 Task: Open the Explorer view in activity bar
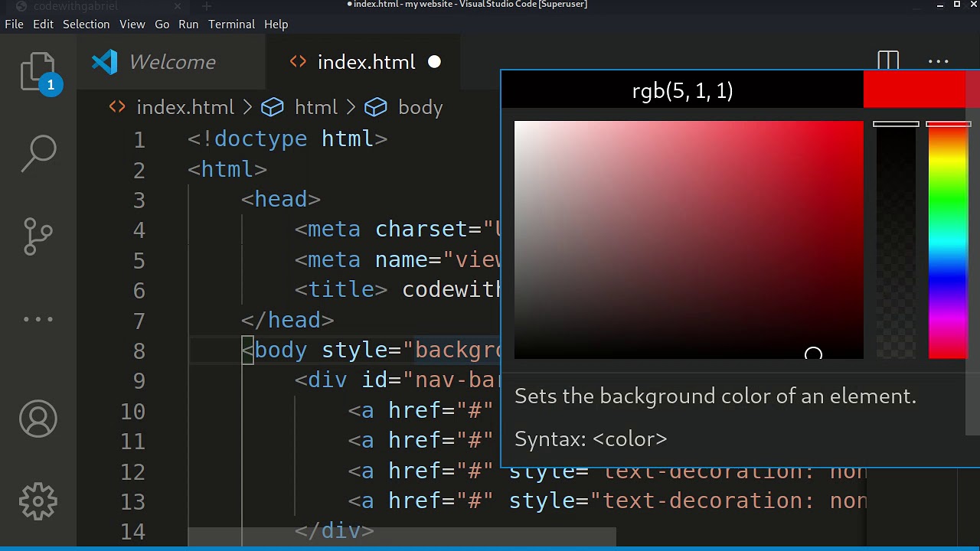click(x=38, y=72)
